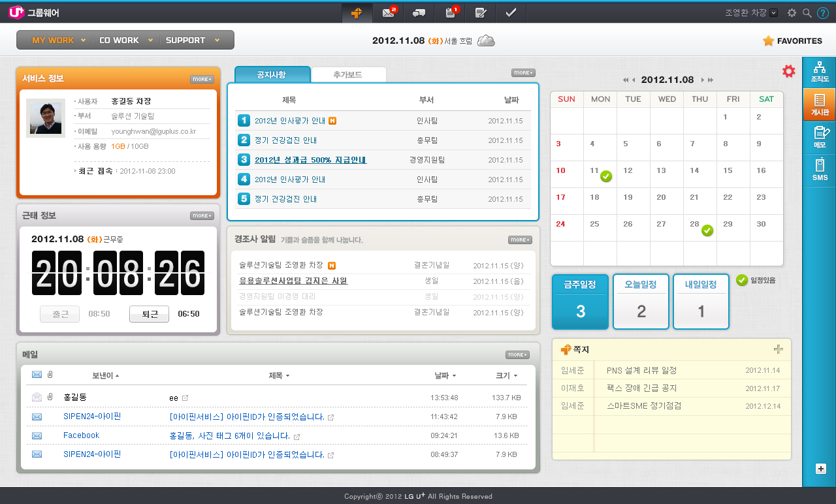Go to next month in calendar
Screen dimensions: 836x504
703,80
